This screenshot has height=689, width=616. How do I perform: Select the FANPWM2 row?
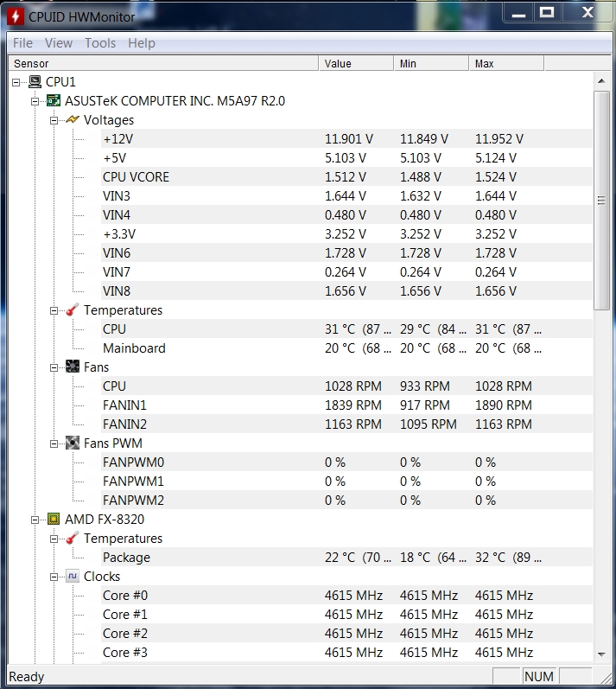pyautogui.click(x=346, y=500)
